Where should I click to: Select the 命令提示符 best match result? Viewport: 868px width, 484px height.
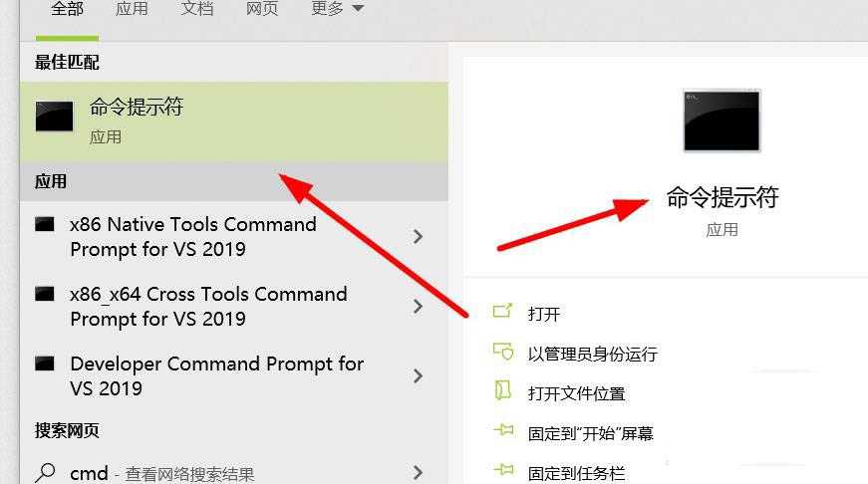click(x=233, y=121)
